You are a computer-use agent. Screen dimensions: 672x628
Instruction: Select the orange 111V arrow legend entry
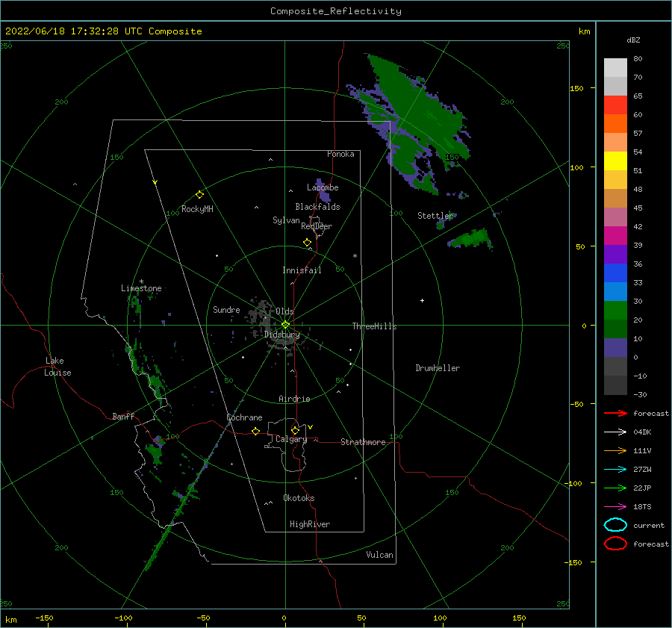(615, 450)
